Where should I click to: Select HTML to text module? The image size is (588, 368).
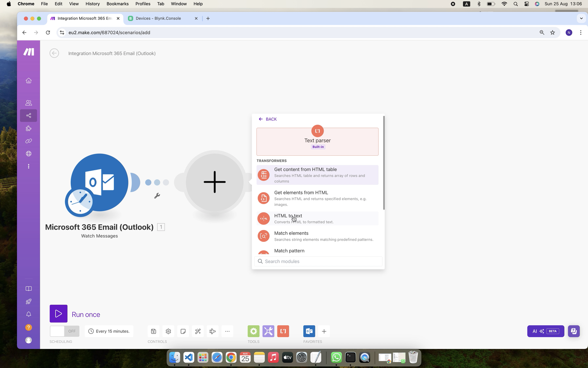coord(317,218)
